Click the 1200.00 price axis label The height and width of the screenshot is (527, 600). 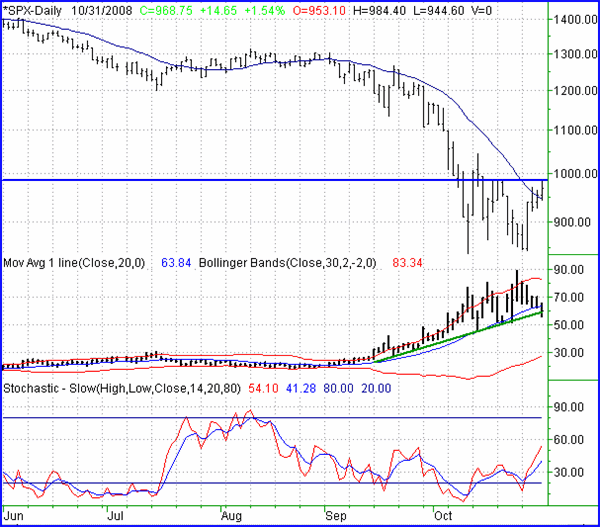tap(576, 91)
